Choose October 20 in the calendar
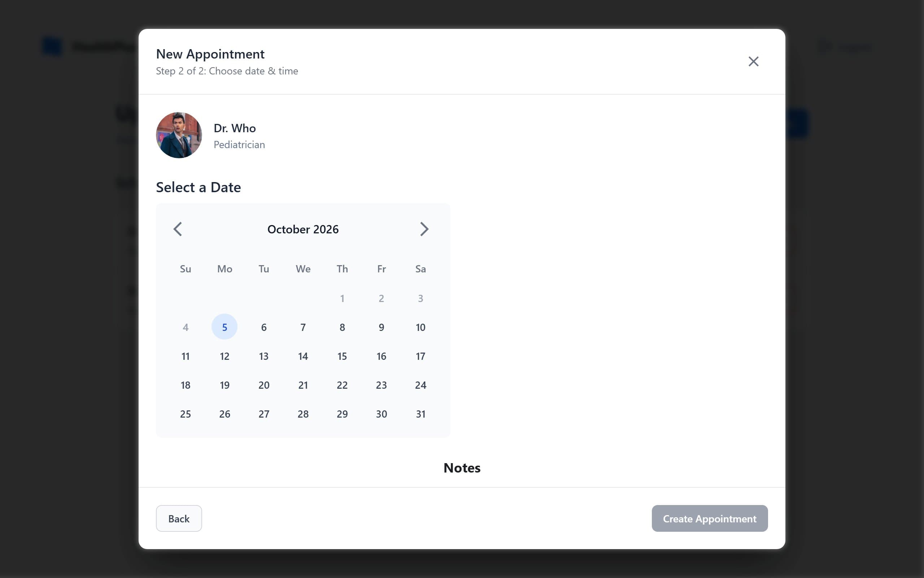This screenshot has height=578, width=924. (264, 385)
